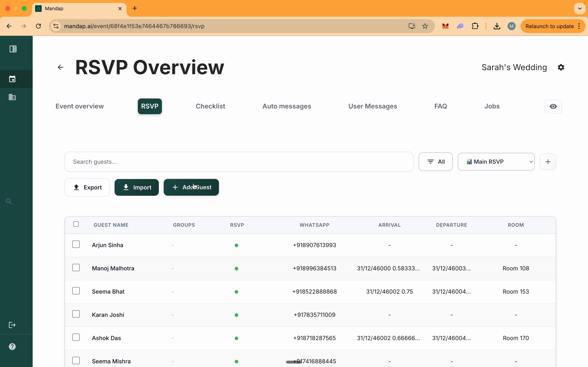
Task: Click the search icon in the sidebar
Action: pyautogui.click(x=9, y=201)
